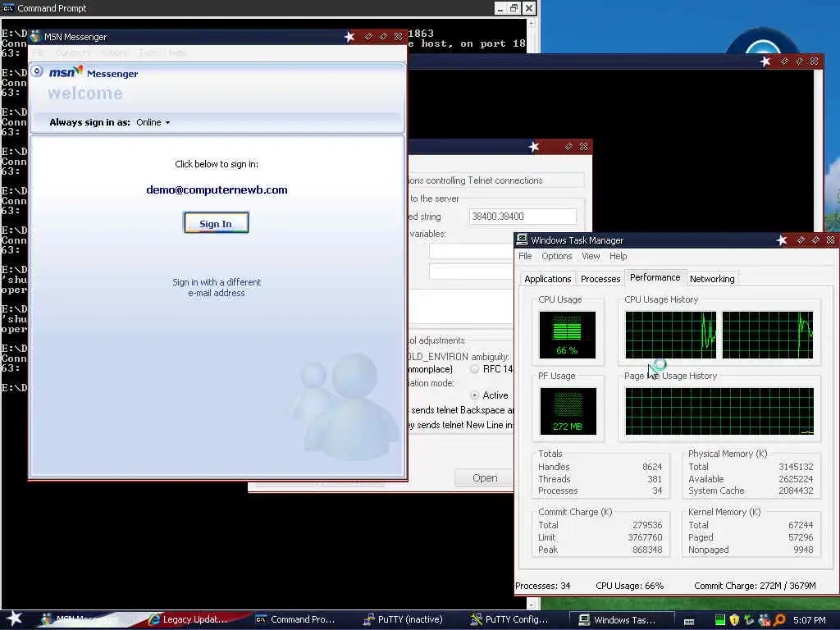Click the first environment variable input field
The height and width of the screenshot is (630, 840).
tap(471, 251)
